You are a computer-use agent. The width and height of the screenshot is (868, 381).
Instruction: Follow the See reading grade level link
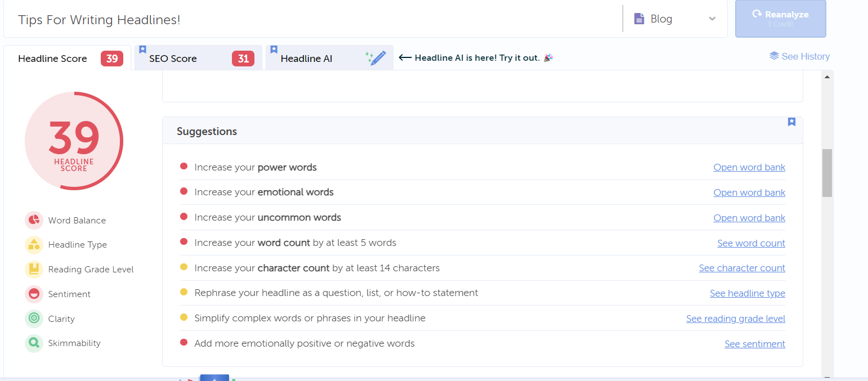(735, 319)
